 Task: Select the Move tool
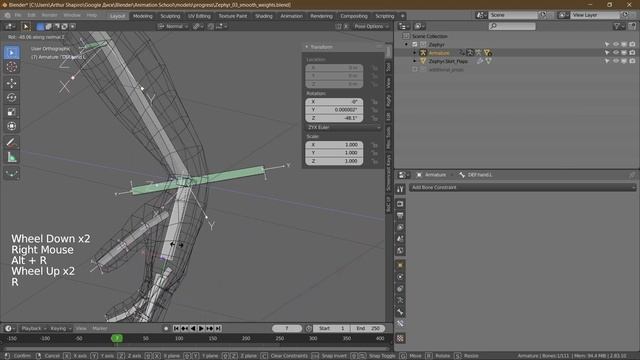(x=11, y=83)
